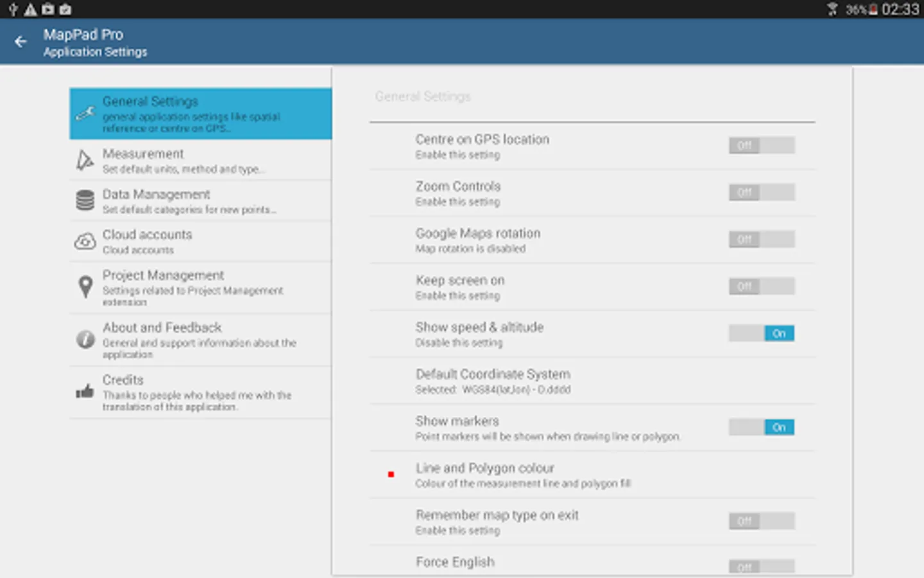Tap the USB notification icon
The image size is (924, 578).
tap(13, 10)
